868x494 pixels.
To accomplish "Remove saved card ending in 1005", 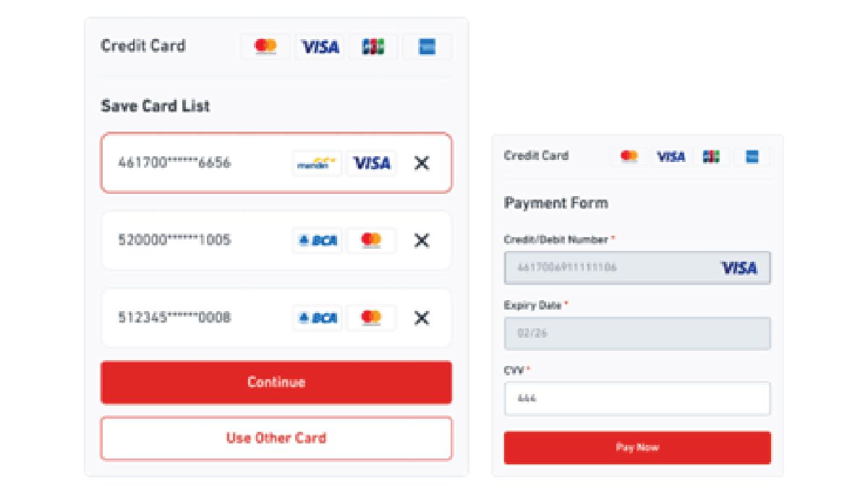I will click(x=422, y=240).
